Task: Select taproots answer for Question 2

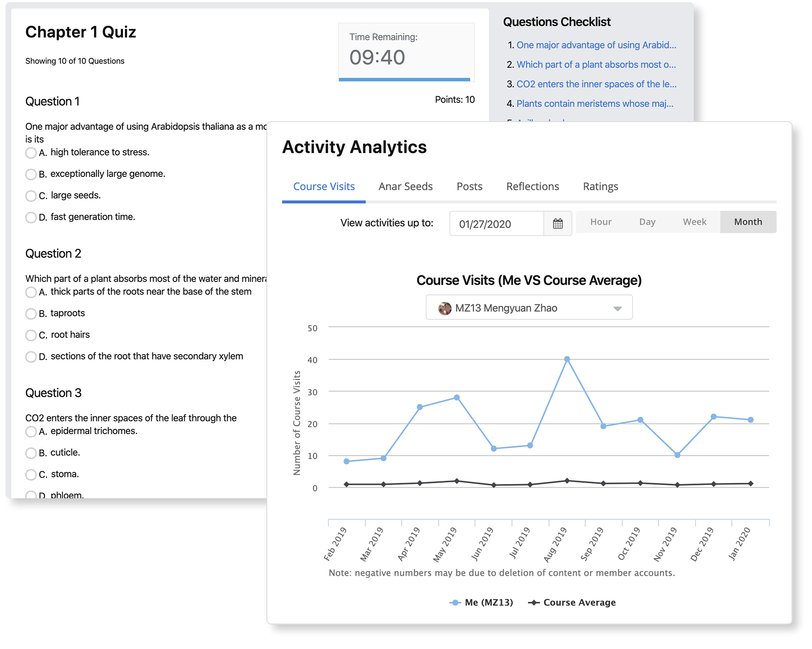Action: [x=31, y=314]
